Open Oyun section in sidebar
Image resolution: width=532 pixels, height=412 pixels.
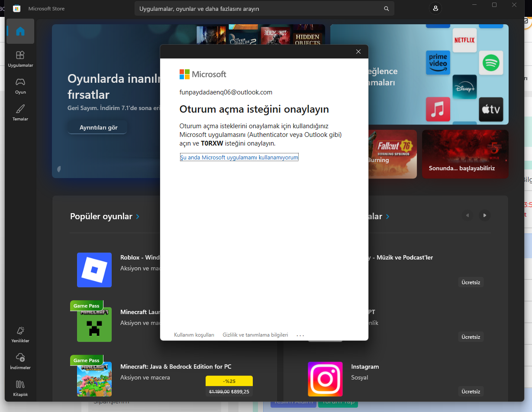(x=20, y=86)
